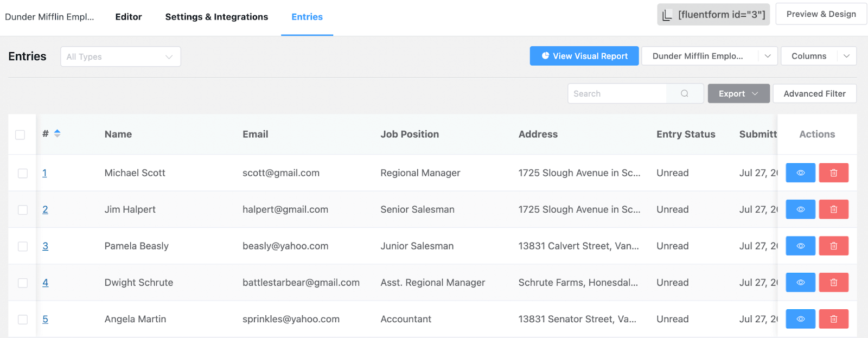The height and width of the screenshot is (338, 868).
Task: Click the Advanced Filter button
Action: (814, 94)
